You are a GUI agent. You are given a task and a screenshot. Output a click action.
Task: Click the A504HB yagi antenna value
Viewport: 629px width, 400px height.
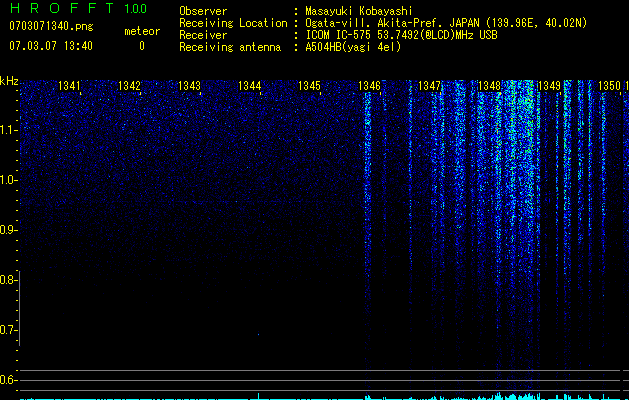click(x=353, y=47)
